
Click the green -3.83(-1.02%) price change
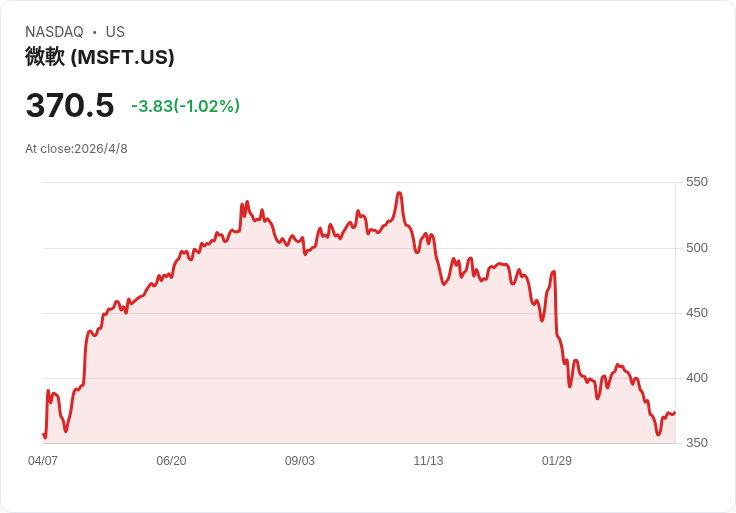point(185,106)
